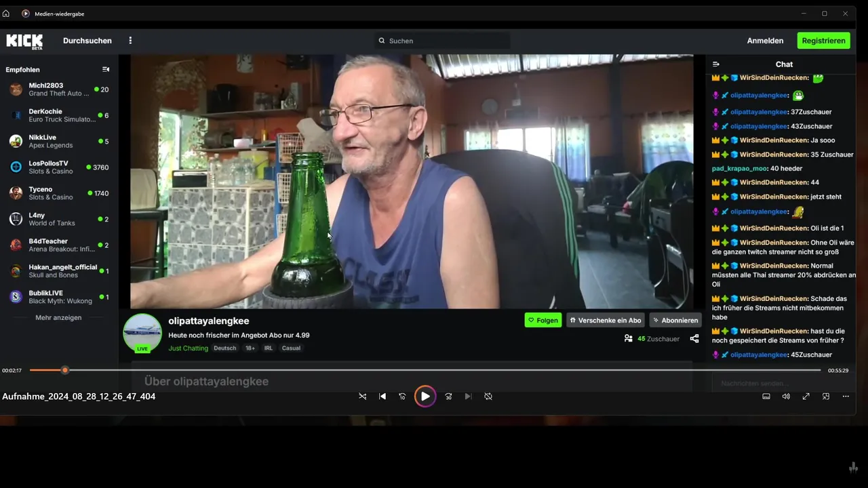The image size is (868, 488).
Task: Click the LosPollosTV avatar icon
Action: point(16,167)
